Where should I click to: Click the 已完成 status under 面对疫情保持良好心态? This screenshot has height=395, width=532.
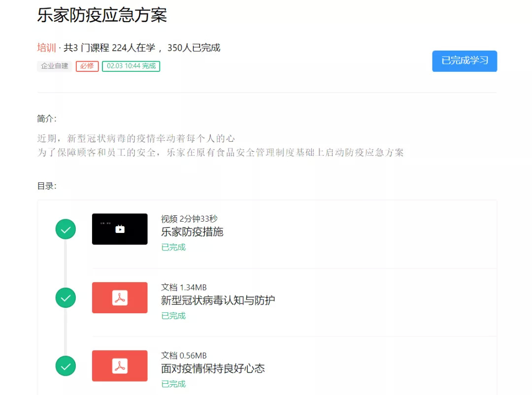173,384
